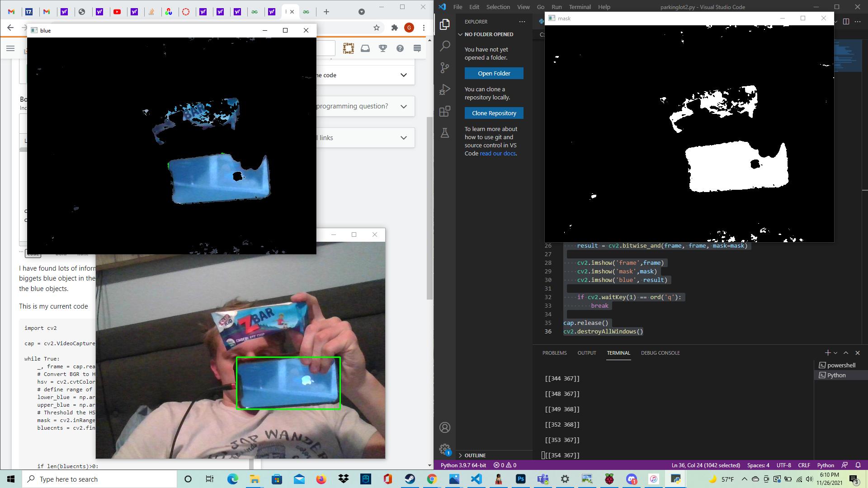Expand the section ending in 'code'
The image size is (868, 488).
404,75
